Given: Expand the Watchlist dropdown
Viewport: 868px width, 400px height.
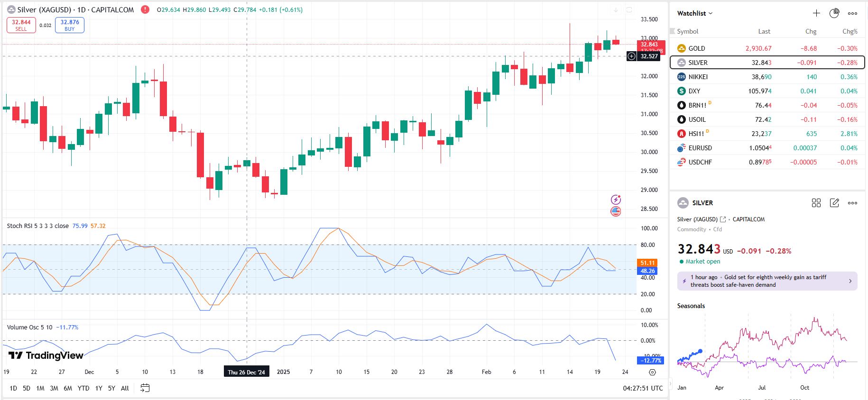Looking at the screenshot, I should 694,13.
